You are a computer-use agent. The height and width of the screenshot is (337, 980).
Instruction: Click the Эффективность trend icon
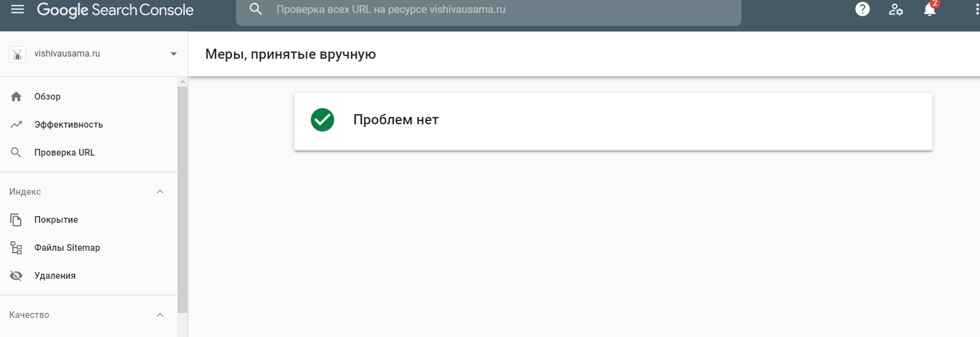pos(16,125)
